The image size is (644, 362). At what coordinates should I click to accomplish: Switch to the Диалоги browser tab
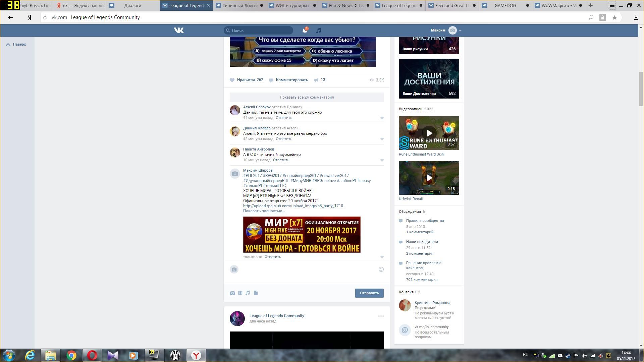[x=132, y=5]
